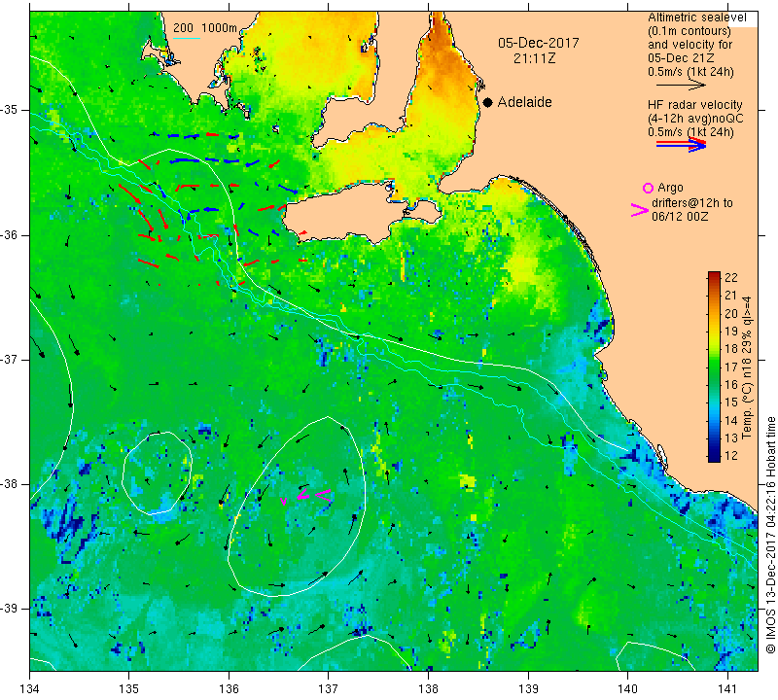The width and height of the screenshot is (778, 700).
Task: Click the -37 latitude axis label
Action: (9, 359)
